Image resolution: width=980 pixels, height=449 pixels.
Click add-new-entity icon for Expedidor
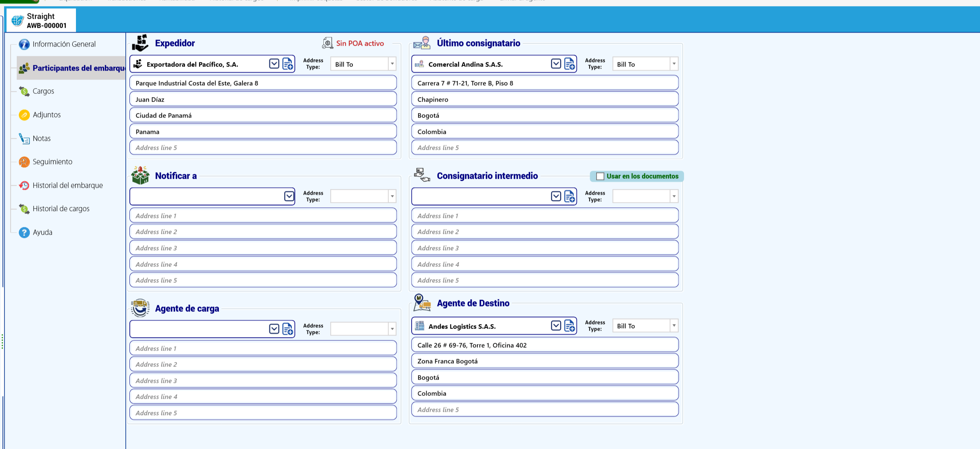288,64
